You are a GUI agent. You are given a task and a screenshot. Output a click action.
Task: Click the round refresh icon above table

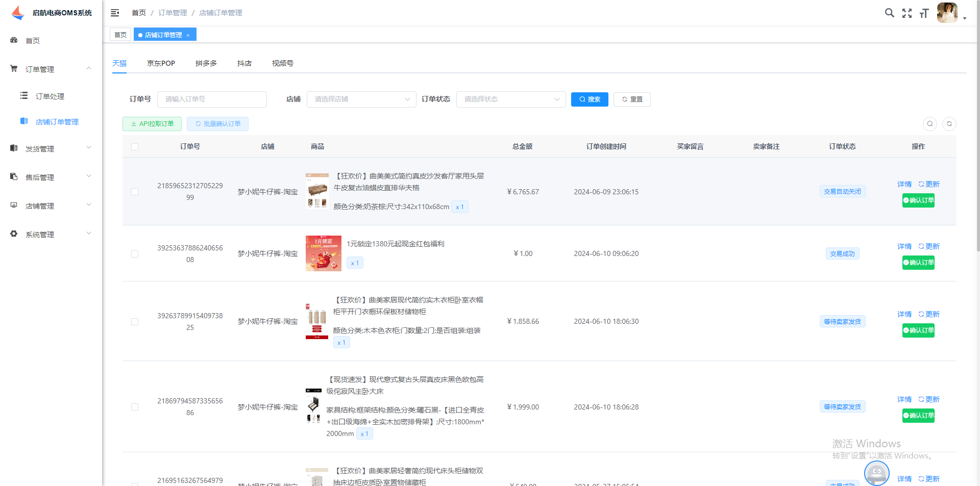coord(949,124)
